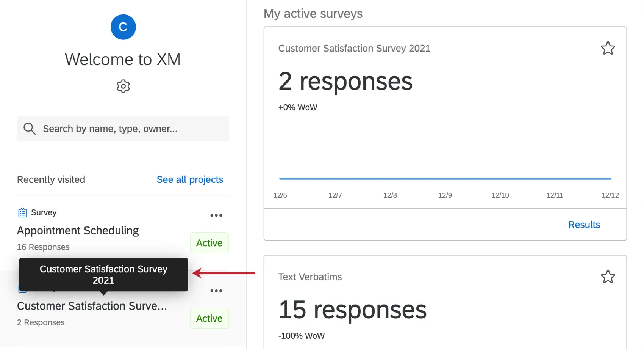This screenshot has width=644, height=349.
Task: View Results for Customer Satisfaction Survey 2021
Action: (x=584, y=225)
